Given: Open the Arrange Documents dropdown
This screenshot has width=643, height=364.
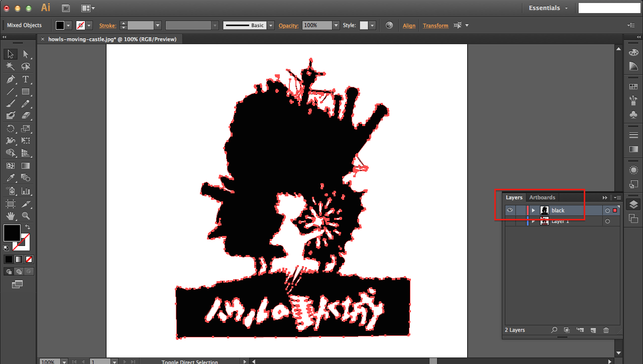Looking at the screenshot, I should point(88,8).
